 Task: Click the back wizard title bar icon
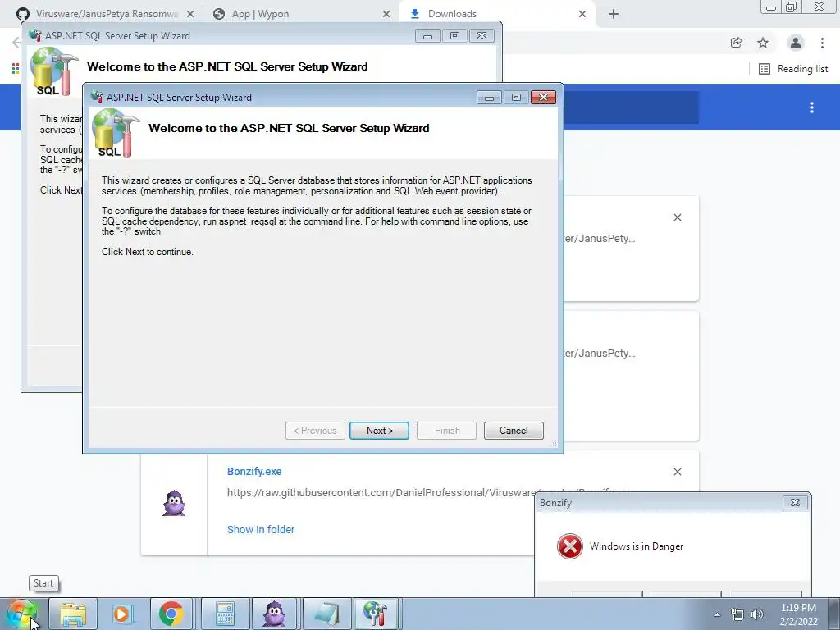point(35,35)
